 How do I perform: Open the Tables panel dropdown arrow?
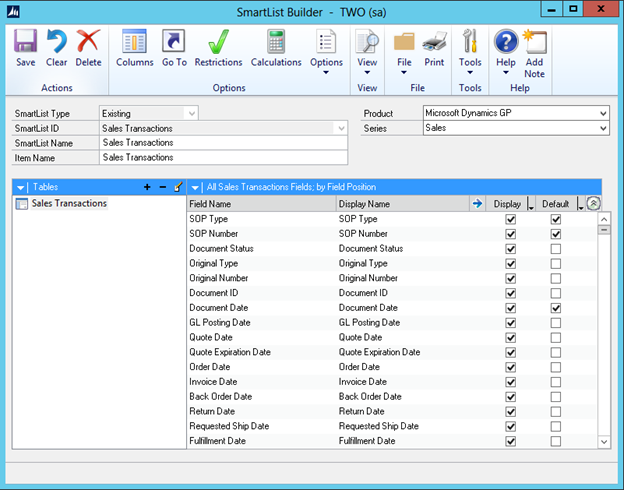click(x=20, y=187)
